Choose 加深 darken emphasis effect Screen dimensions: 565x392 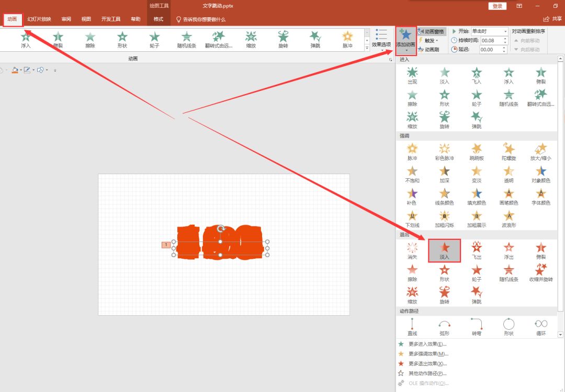coord(444,175)
